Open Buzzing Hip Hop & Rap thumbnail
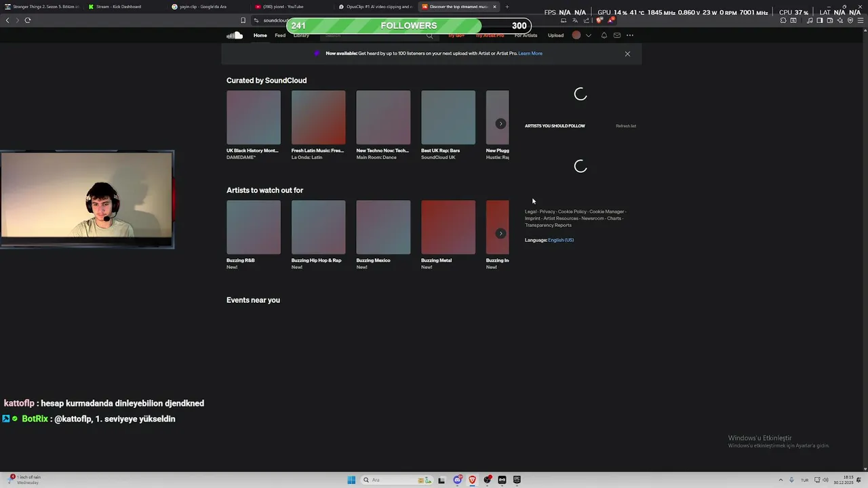 click(319, 227)
